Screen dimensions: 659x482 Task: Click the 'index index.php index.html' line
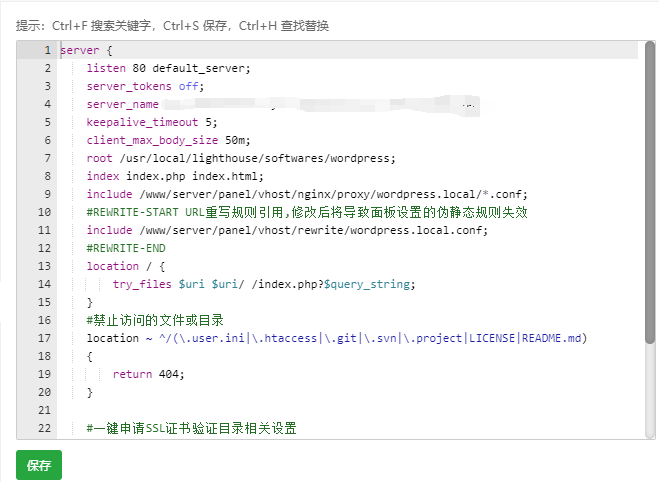(175, 176)
